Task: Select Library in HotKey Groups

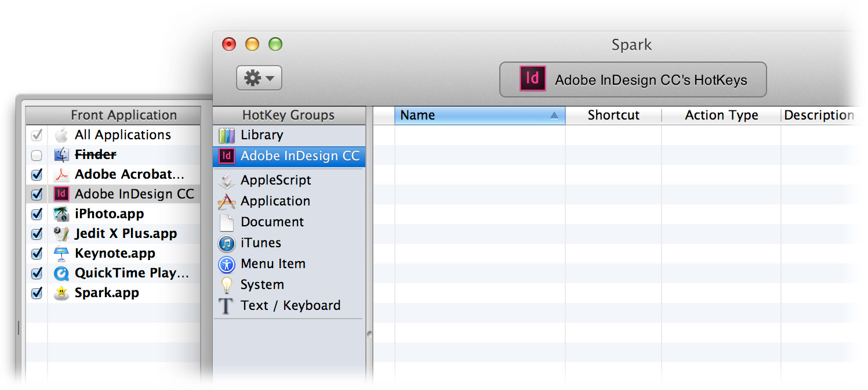Action: [262, 135]
